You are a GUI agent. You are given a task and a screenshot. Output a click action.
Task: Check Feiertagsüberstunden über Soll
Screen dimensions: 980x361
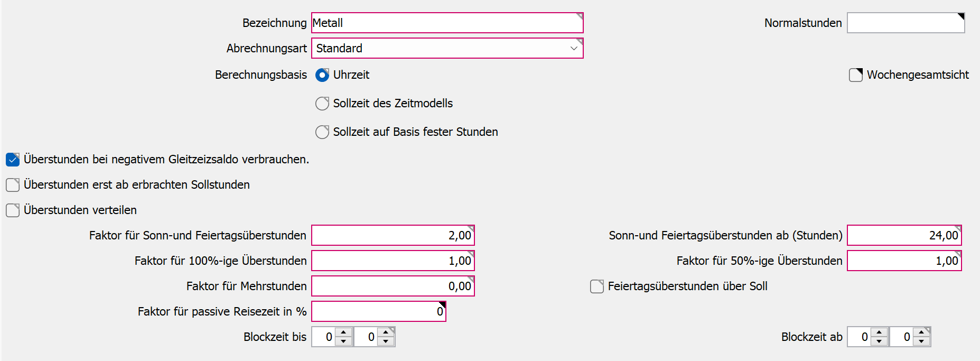[597, 286]
